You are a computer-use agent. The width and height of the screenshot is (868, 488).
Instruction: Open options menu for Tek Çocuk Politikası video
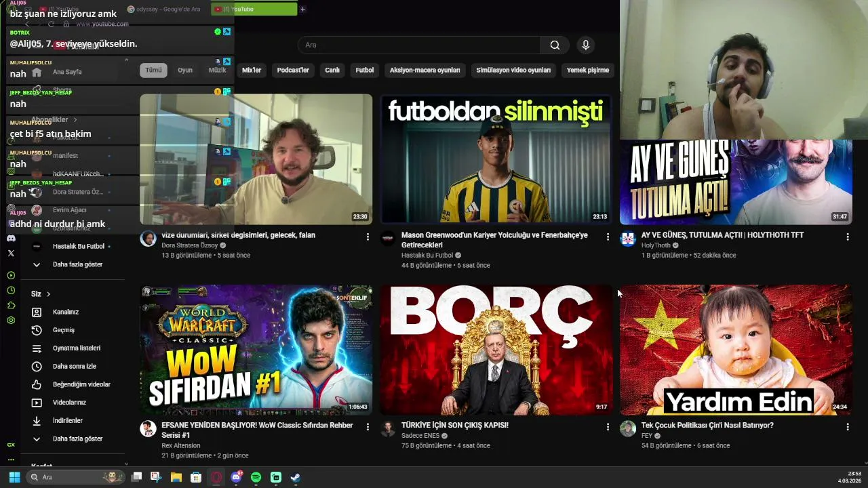tap(848, 427)
